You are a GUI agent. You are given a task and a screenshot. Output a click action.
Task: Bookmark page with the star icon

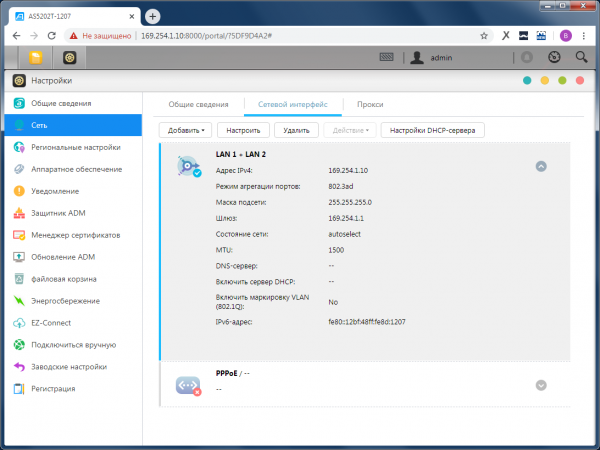(484, 34)
